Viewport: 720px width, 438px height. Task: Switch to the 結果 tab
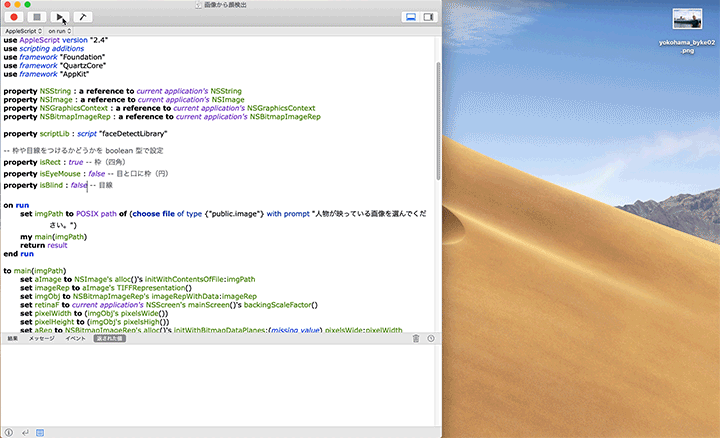pyautogui.click(x=12, y=338)
